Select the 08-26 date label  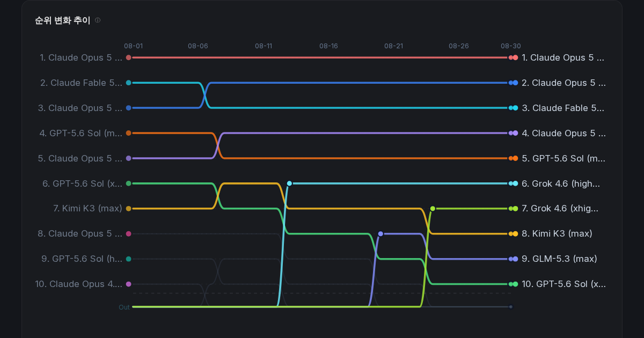coord(459,46)
